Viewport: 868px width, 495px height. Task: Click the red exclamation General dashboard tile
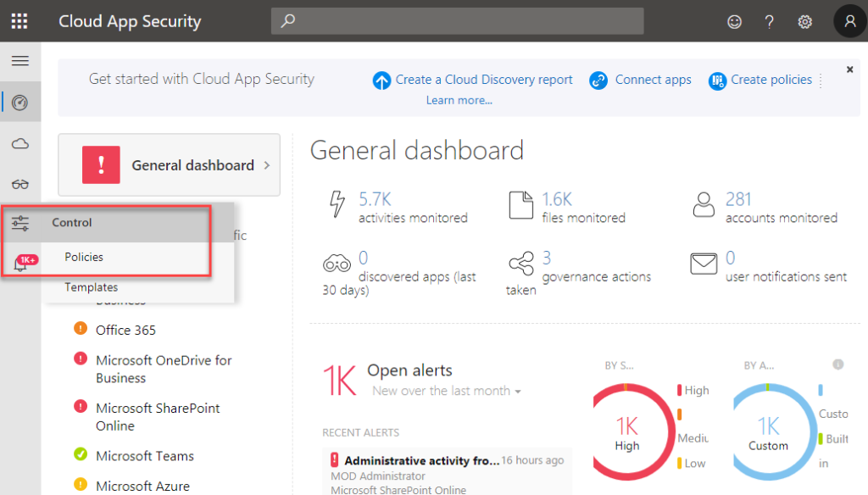coord(101,164)
